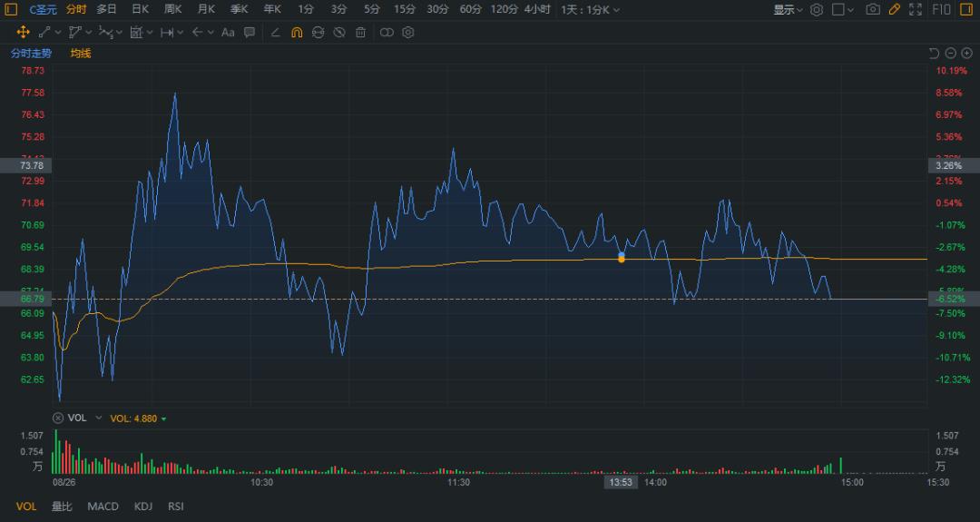
Task: Open the 显示 display dropdown
Action: 788,9
